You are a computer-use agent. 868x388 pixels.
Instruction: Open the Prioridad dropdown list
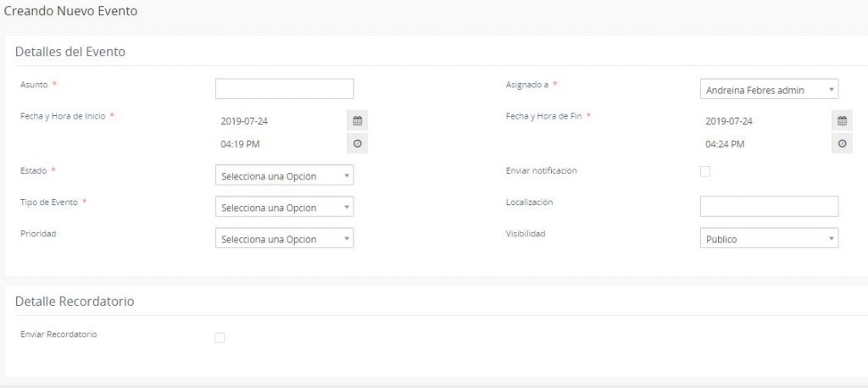pyautogui.click(x=284, y=239)
